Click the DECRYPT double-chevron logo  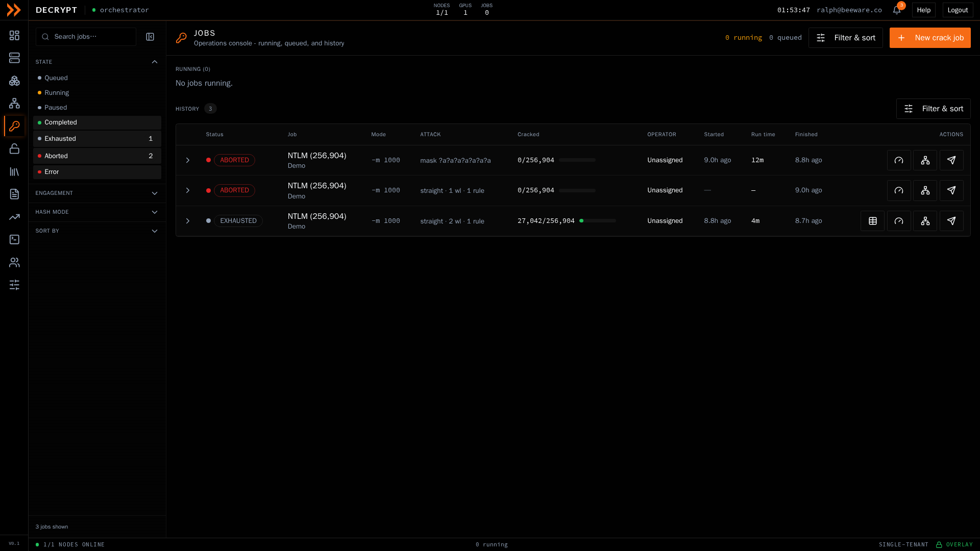pos(14,10)
